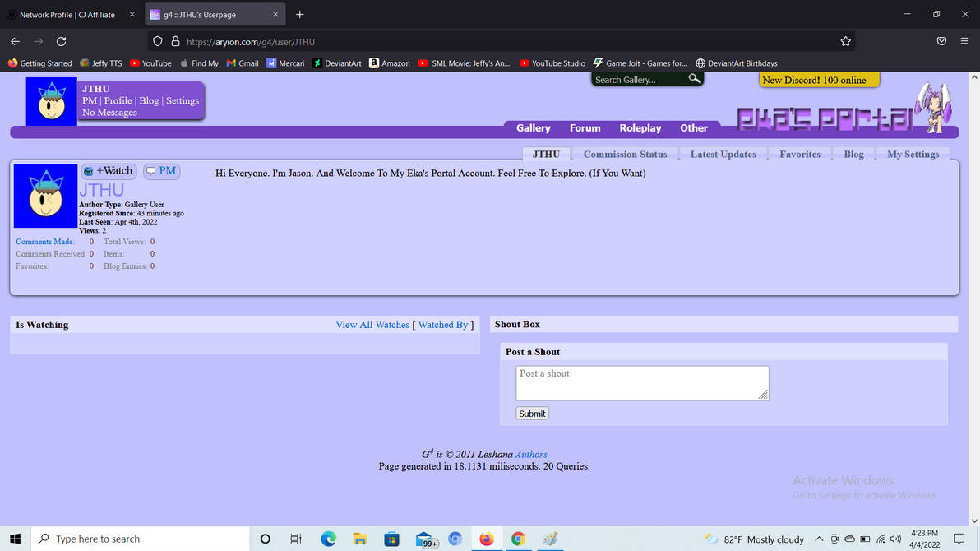Open the Game Jolt bookmark

click(640, 63)
